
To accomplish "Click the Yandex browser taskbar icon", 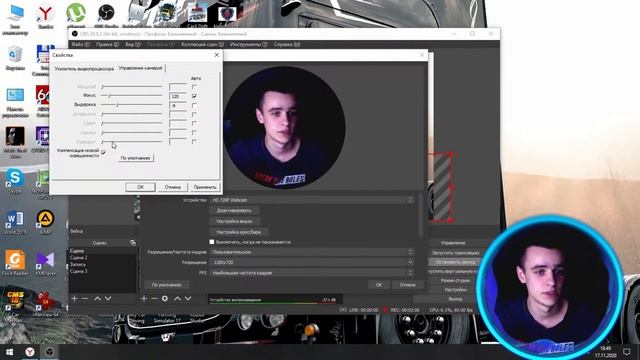I will pos(30,352).
